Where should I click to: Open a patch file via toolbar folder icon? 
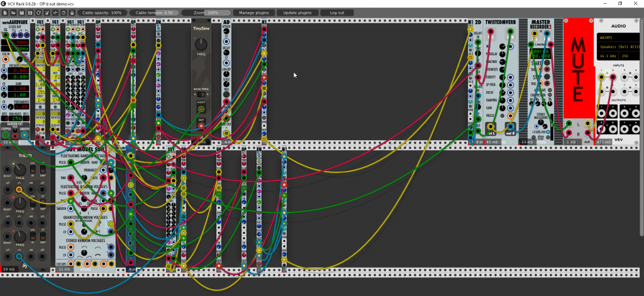pos(14,13)
